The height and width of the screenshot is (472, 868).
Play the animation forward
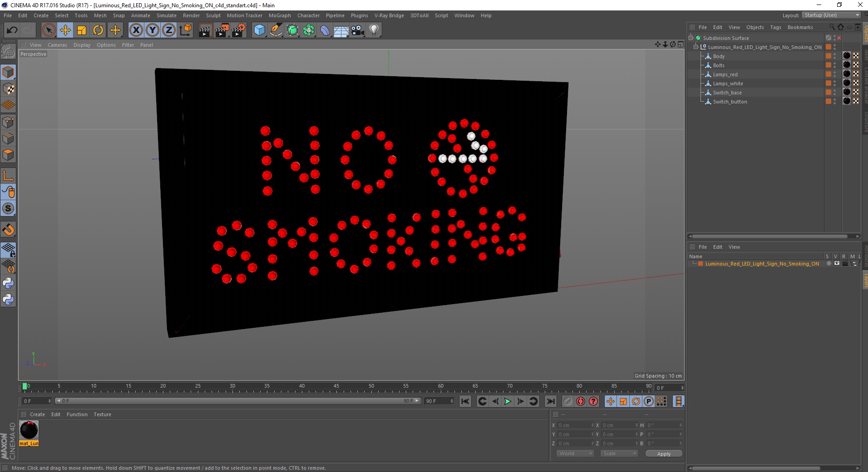pyautogui.click(x=508, y=401)
